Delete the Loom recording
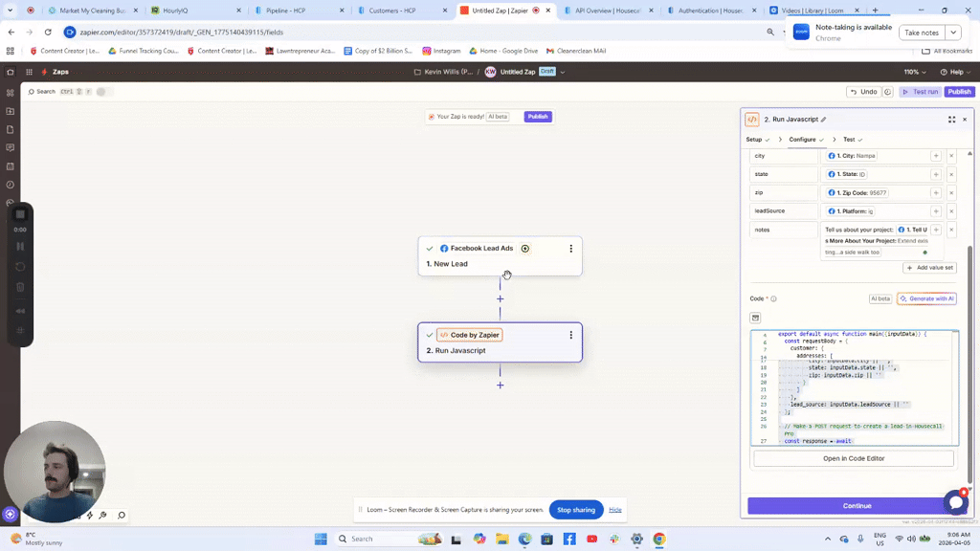This screenshot has width=980, height=551. pyautogui.click(x=20, y=287)
